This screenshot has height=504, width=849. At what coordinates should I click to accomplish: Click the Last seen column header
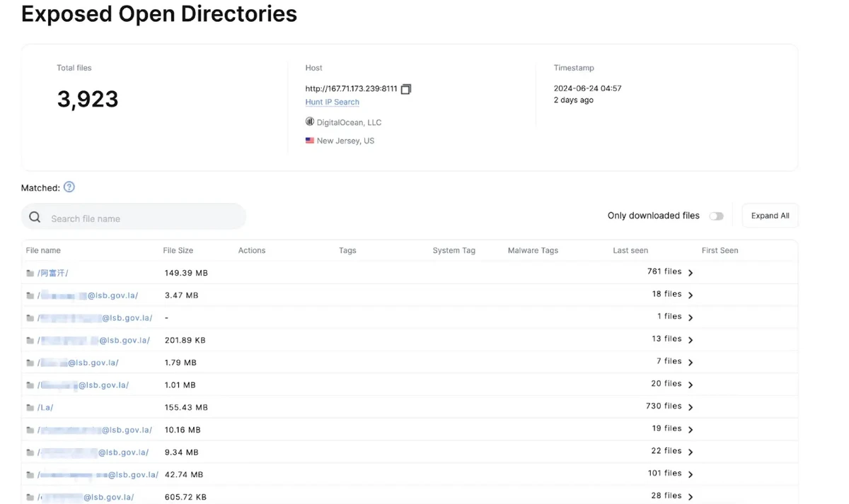click(630, 250)
